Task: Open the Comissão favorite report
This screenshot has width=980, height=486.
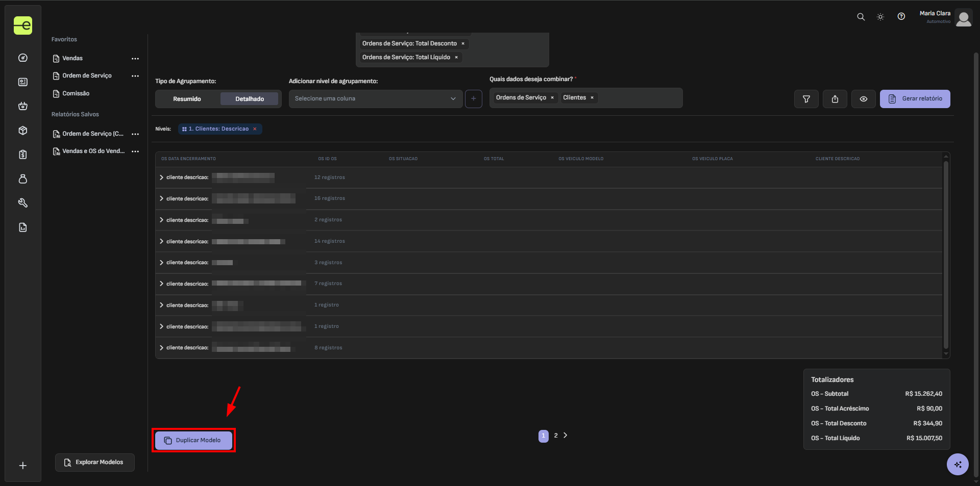Action: pyautogui.click(x=76, y=93)
